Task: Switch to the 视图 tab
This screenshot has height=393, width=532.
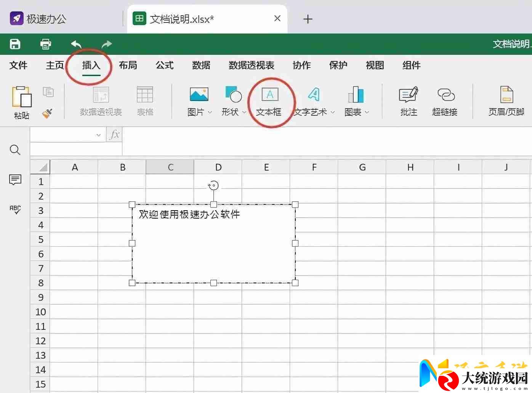Action: (x=375, y=65)
